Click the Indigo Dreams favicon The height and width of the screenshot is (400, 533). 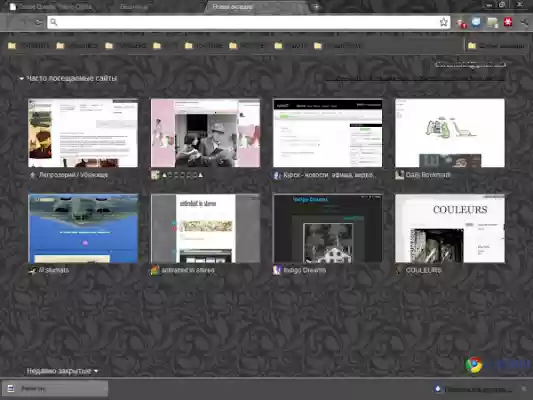277,270
